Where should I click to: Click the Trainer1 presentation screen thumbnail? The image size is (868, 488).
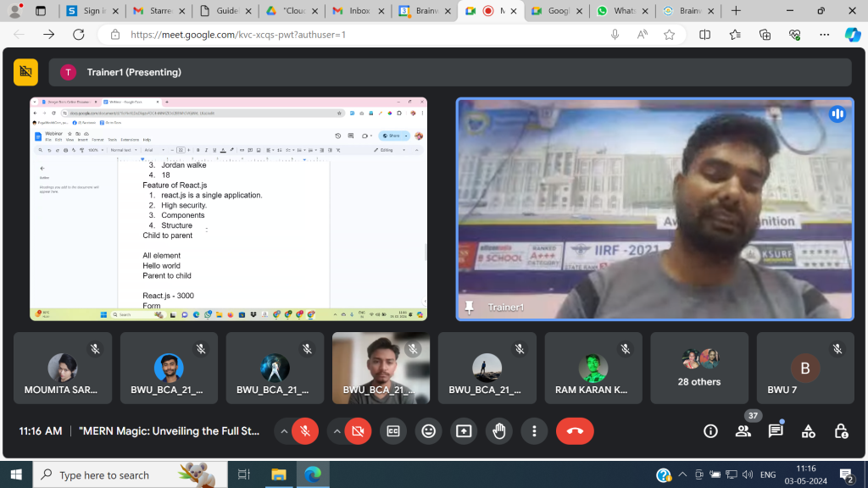[229, 208]
